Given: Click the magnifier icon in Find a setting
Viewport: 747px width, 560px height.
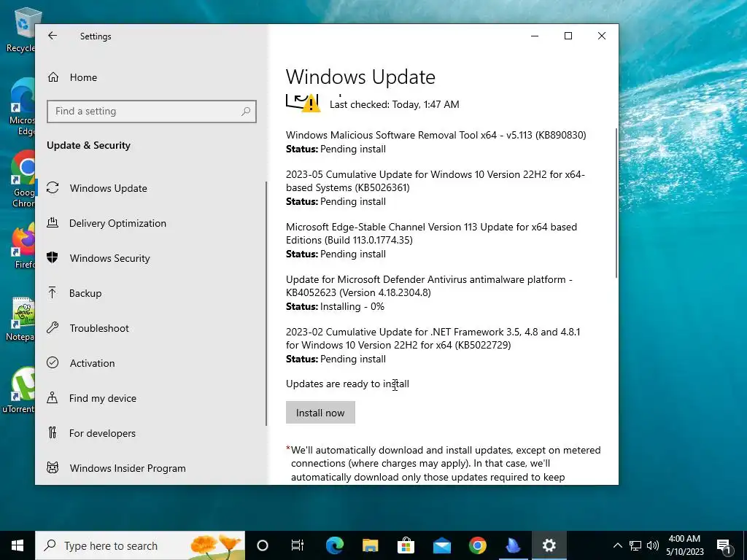Looking at the screenshot, I should (246, 112).
